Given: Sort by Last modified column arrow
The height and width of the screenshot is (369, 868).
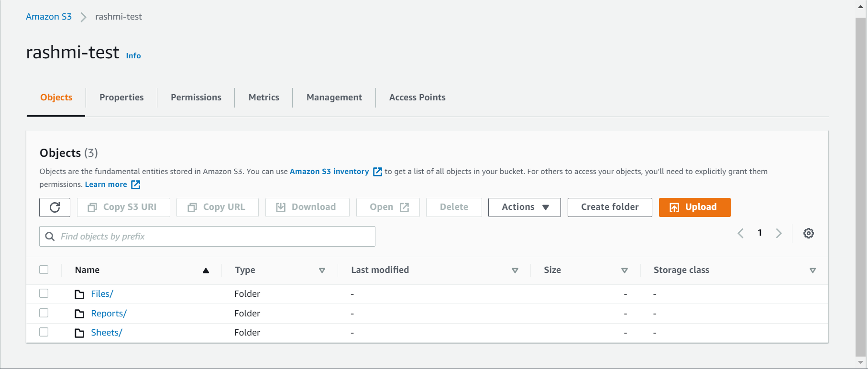Looking at the screenshot, I should pos(515,271).
